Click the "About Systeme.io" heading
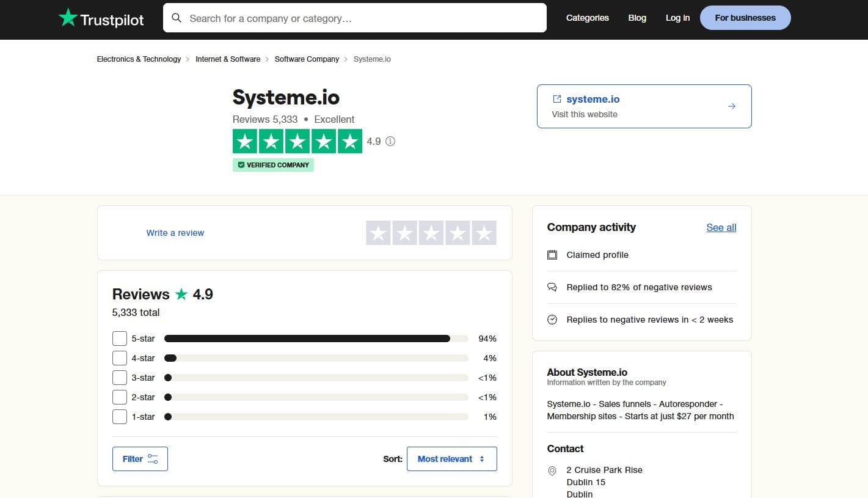Viewport: 868px width, 498px height. point(587,372)
